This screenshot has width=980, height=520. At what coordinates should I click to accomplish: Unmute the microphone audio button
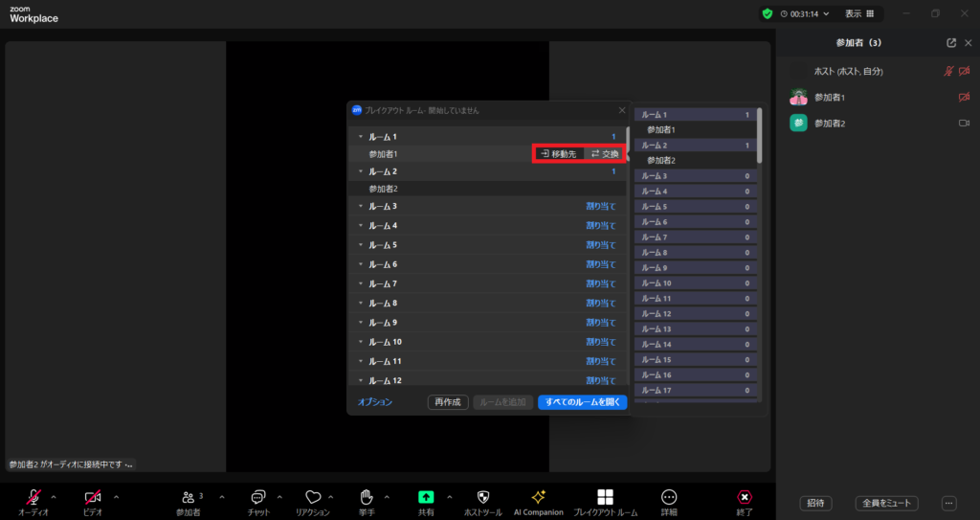point(33,497)
